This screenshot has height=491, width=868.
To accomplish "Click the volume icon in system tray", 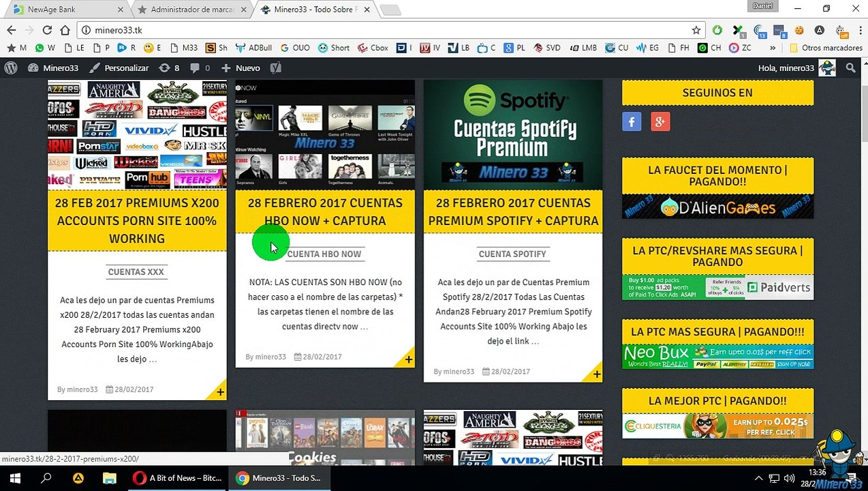I will point(789,478).
